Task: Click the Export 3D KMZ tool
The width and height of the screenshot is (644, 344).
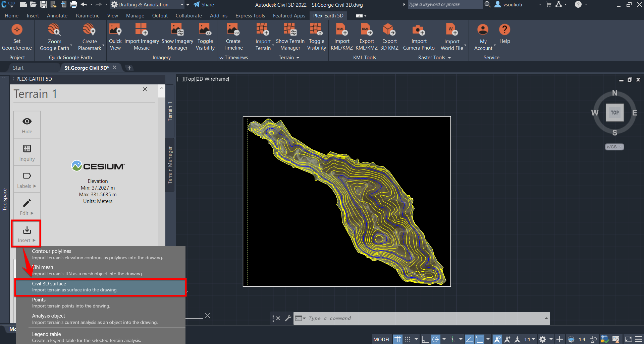Action: (389, 37)
